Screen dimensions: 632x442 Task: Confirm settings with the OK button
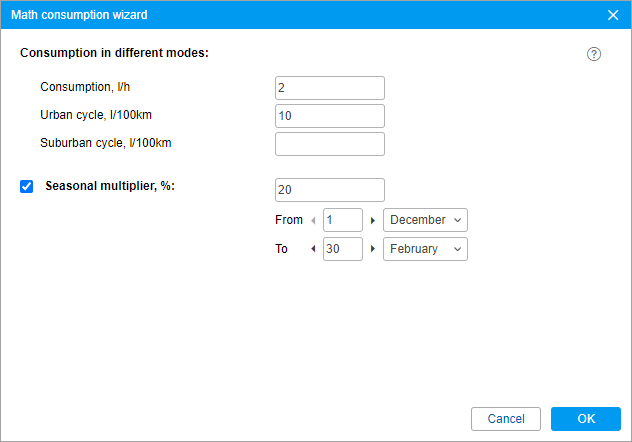pyautogui.click(x=586, y=419)
